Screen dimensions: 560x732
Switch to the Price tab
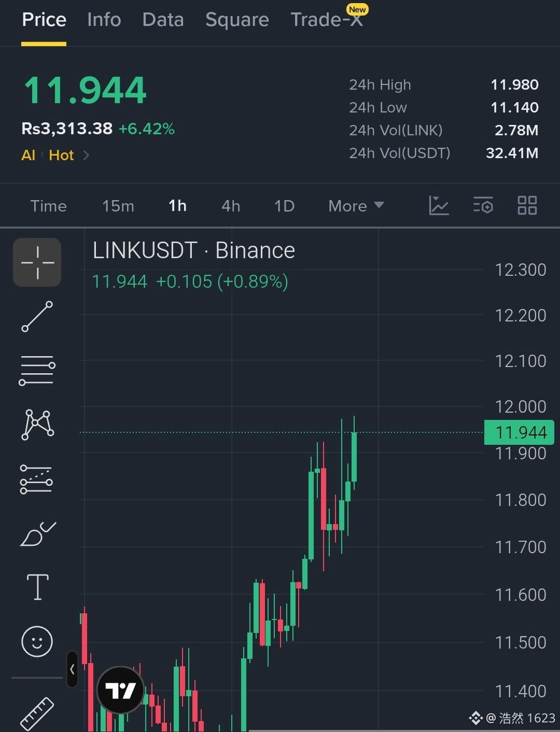pyautogui.click(x=44, y=20)
